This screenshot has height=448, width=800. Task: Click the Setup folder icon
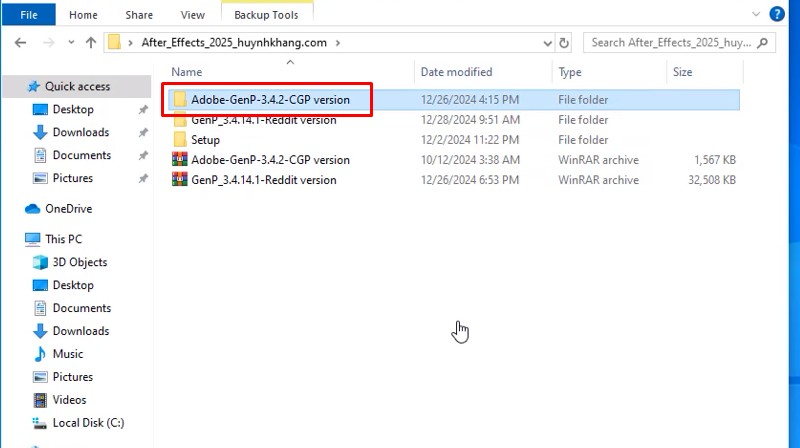point(180,140)
